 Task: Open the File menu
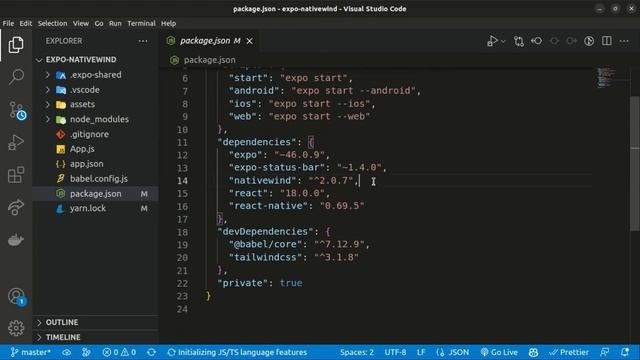tap(8, 23)
